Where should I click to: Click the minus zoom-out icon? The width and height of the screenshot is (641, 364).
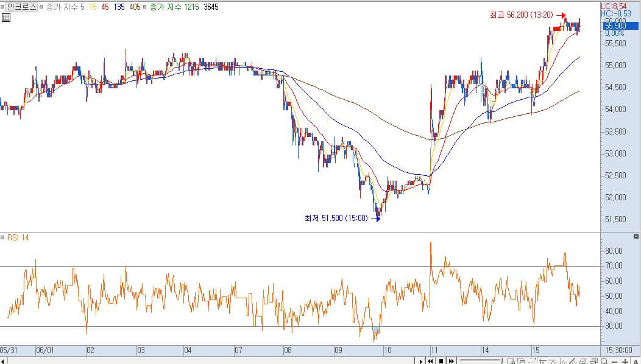click(614, 362)
